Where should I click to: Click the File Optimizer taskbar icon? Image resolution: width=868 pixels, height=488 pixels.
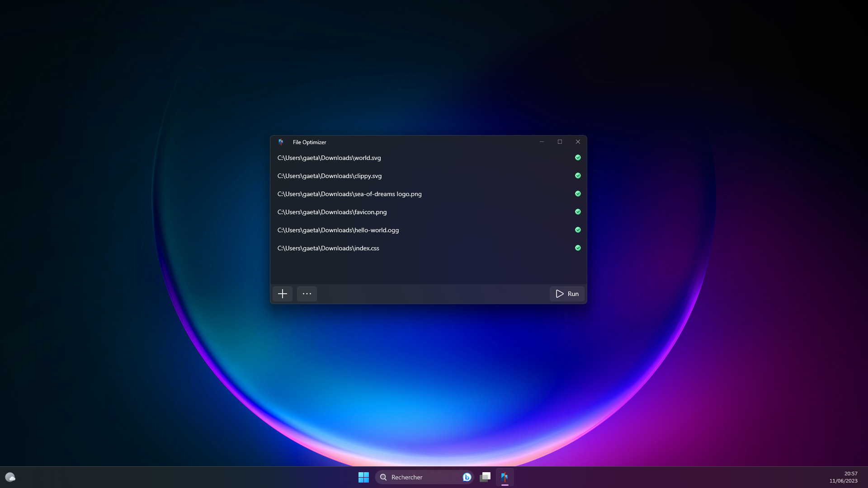click(x=505, y=477)
